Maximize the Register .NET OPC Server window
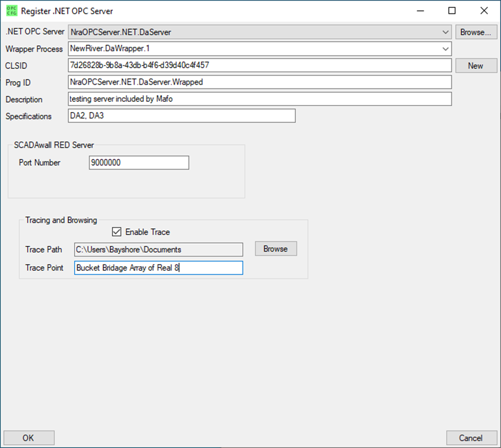The height and width of the screenshot is (448, 501). coord(452,11)
